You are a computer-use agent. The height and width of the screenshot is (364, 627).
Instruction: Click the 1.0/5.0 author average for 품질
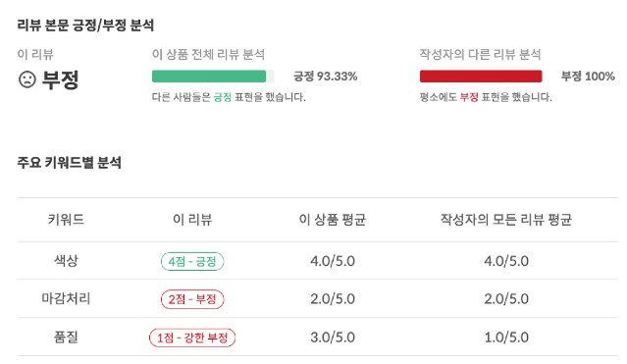(506, 338)
